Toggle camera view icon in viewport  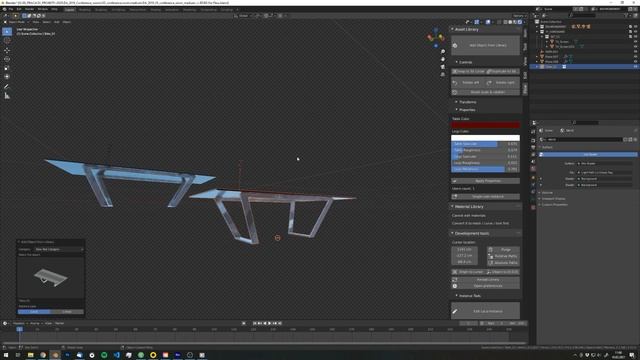click(x=443, y=67)
